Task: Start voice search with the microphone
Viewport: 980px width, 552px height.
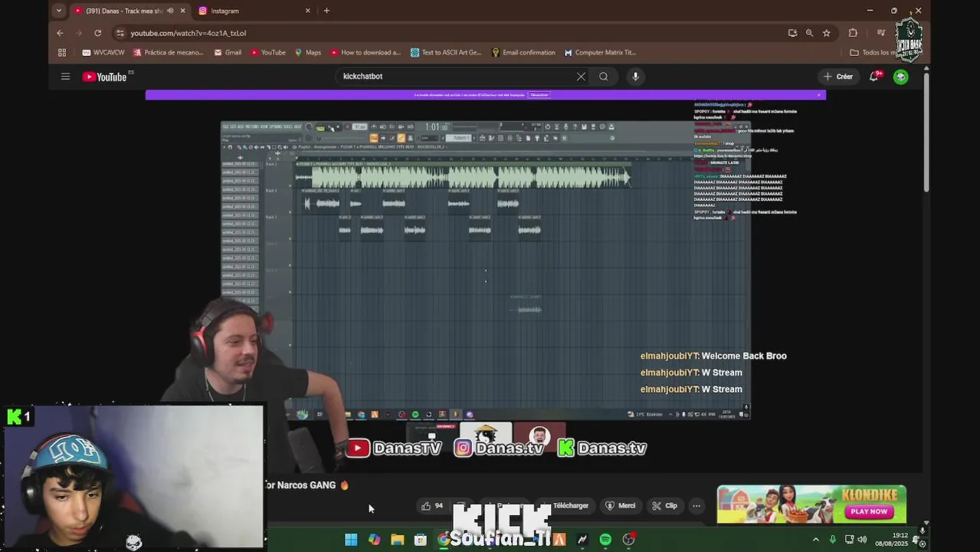Action: click(635, 77)
